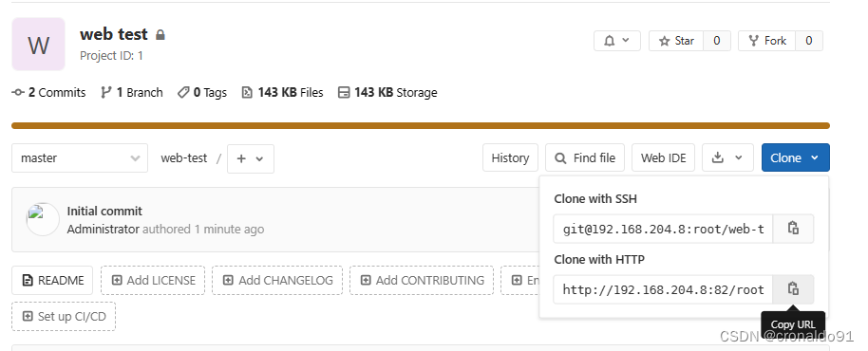Open the 1 Branch link
The width and height of the screenshot is (868, 351).
[x=132, y=92]
